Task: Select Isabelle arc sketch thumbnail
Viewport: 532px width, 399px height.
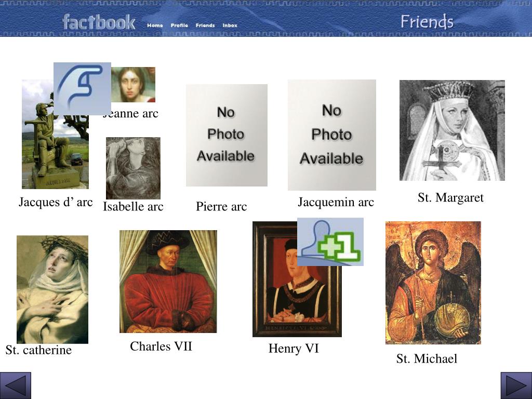Action: point(133,168)
